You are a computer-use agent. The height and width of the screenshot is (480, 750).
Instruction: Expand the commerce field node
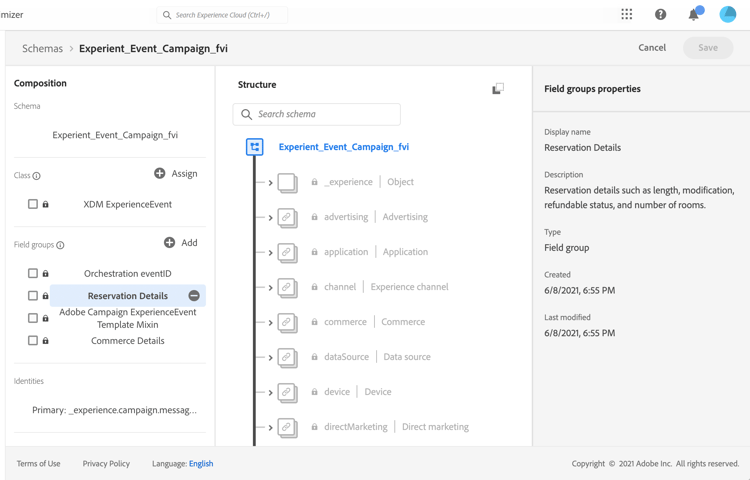[x=270, y=322]
